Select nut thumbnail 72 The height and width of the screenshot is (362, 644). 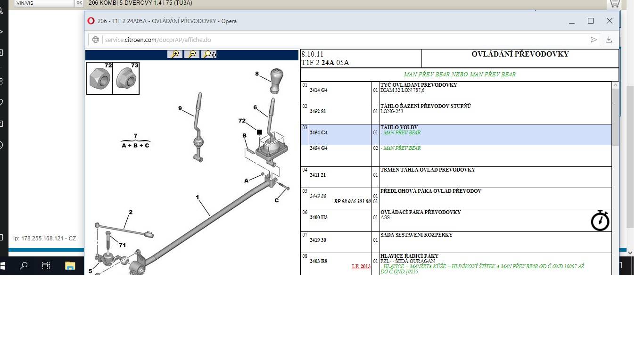[99, 78]
